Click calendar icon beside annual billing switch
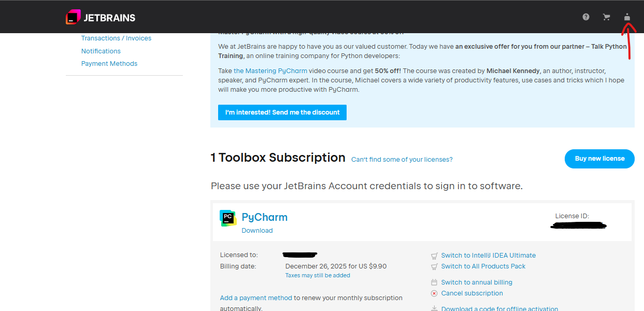This screenshot has height=311, width=644. (434, 282)
